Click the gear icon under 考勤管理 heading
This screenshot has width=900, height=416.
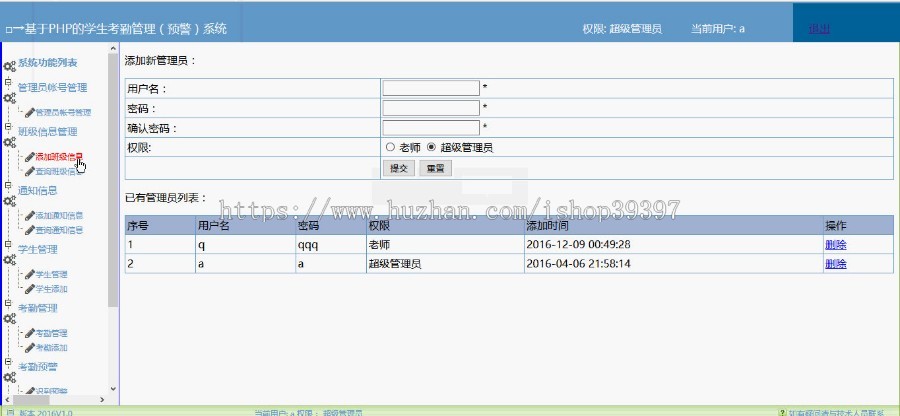pos(10,318)
